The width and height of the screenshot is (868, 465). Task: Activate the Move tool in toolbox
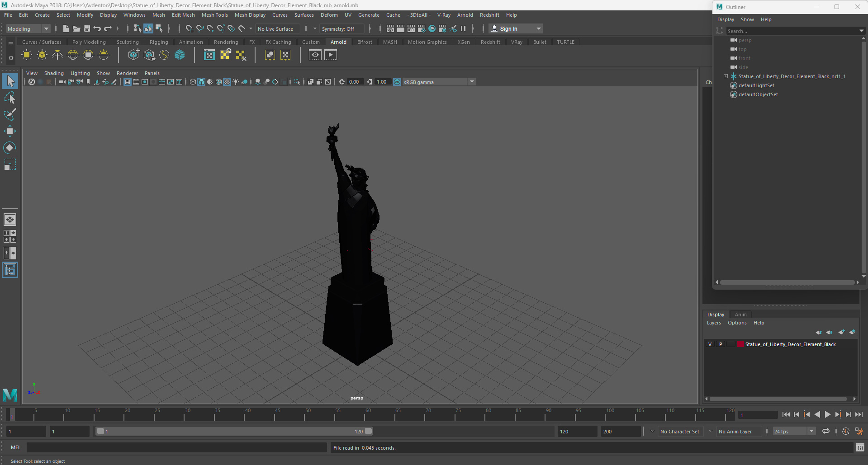point(10,131)
